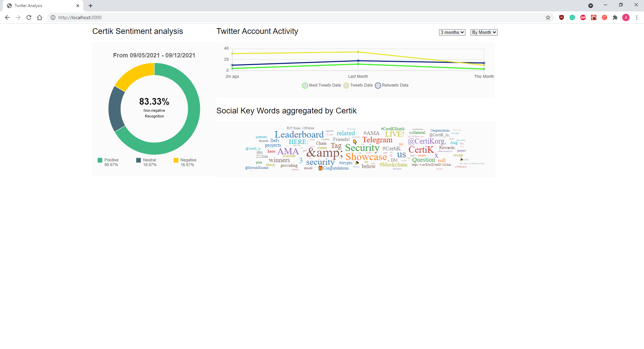Click Certik Sentiment analysis heading
Viewport: 644px width, 349px height.
pos(138,31)
